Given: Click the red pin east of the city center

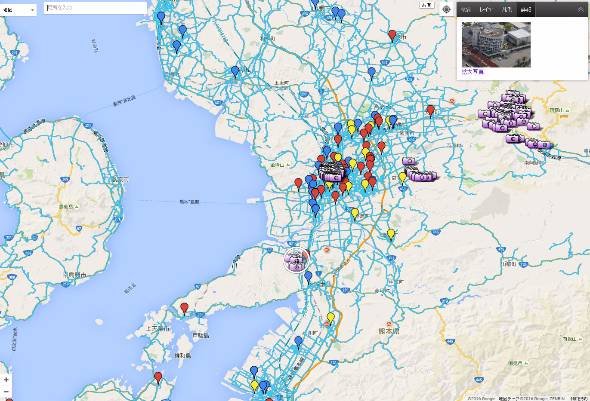Looking at the screenshot, I should (430, 111).
